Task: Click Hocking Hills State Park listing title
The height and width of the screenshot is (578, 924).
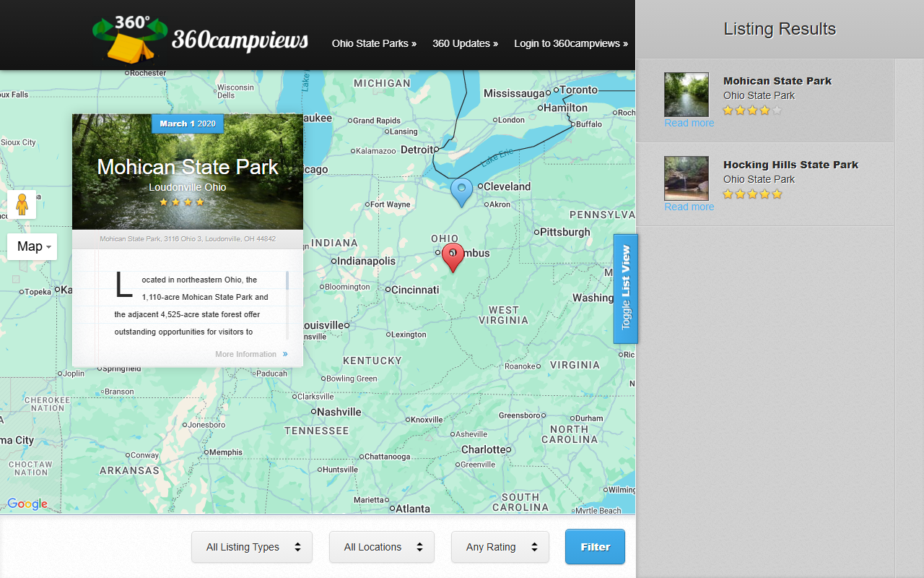Action: 790,165
